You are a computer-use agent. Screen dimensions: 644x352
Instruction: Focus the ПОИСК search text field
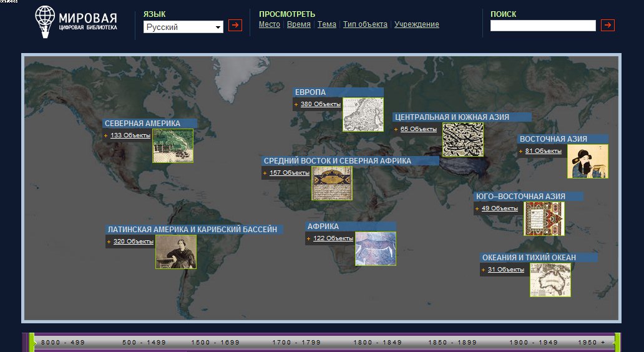[x=543, y=26]
